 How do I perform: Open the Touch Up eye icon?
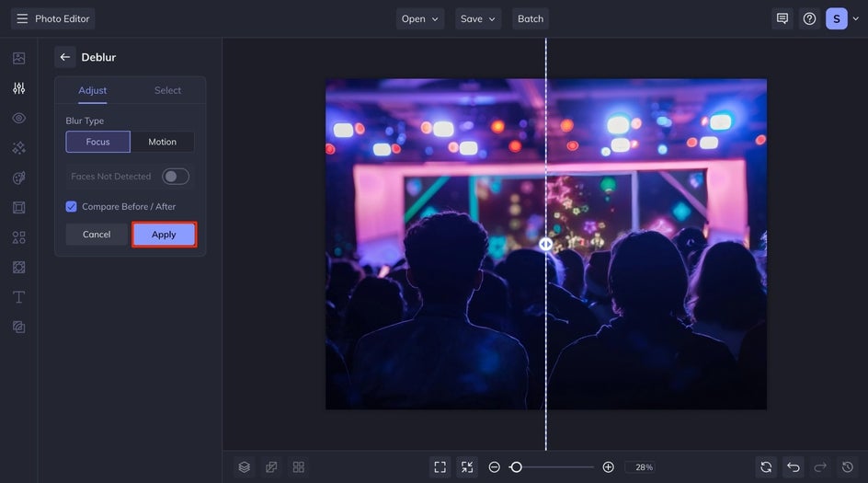coord(18,118)
